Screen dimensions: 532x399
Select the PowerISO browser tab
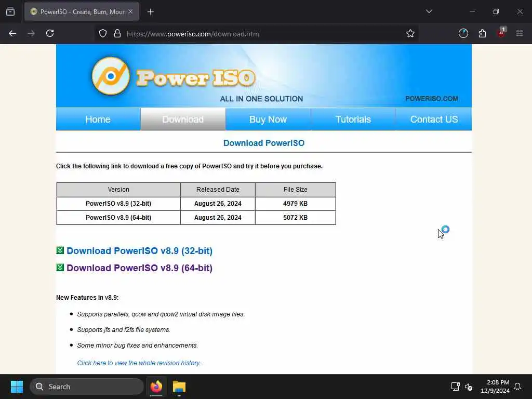click(x=82, y=12)
